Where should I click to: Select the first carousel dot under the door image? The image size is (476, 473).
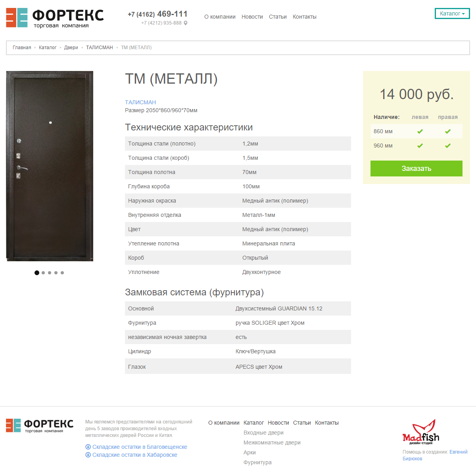pos(37,273)
